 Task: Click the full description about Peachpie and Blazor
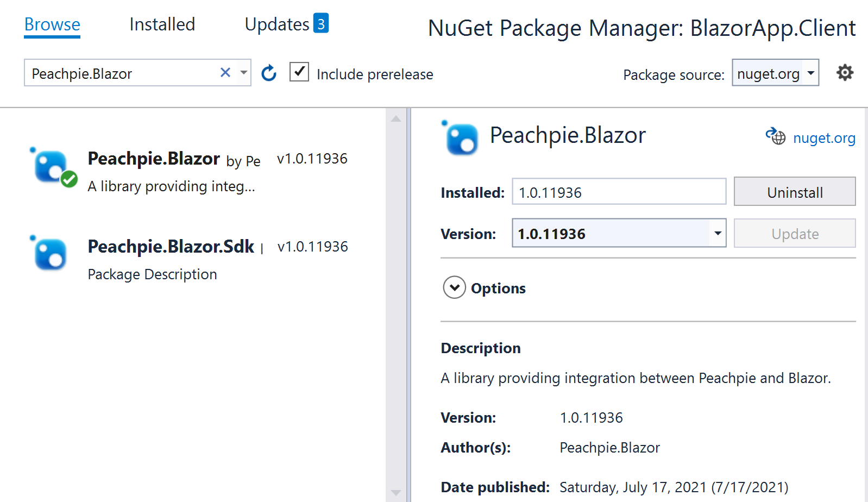[636, 378]
